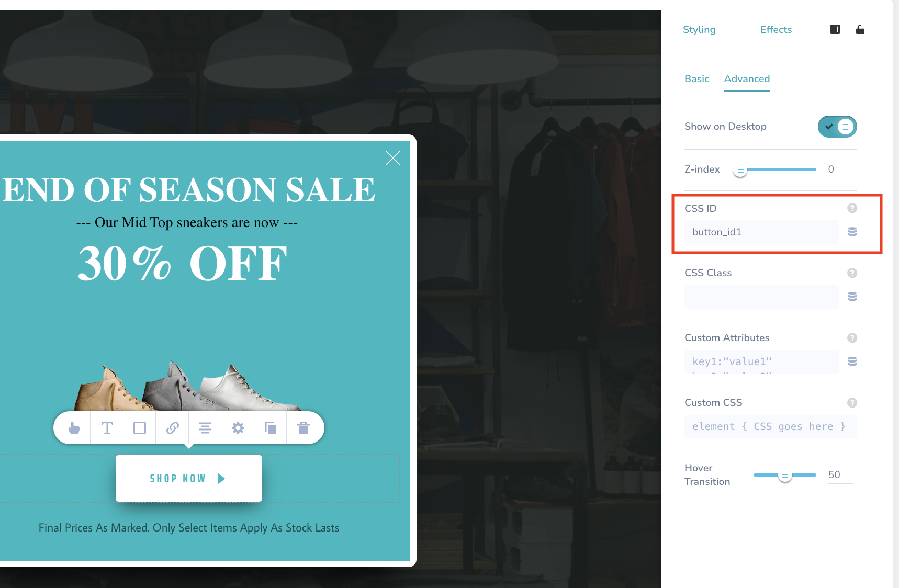This screenshot has height=588, width=899.
Task: Open the dynamic data icon beside CSS ID
Action: [852, 232]
